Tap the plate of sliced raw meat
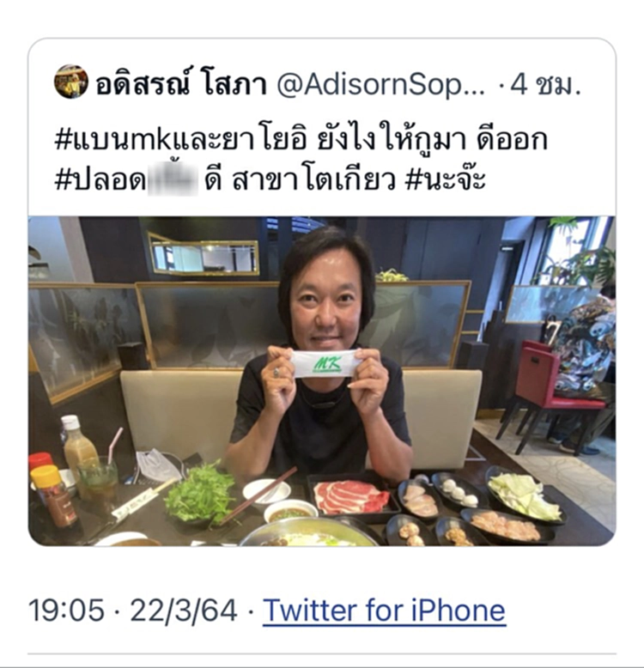This screenshot has width=644, height=668. (x=351, y=495)
